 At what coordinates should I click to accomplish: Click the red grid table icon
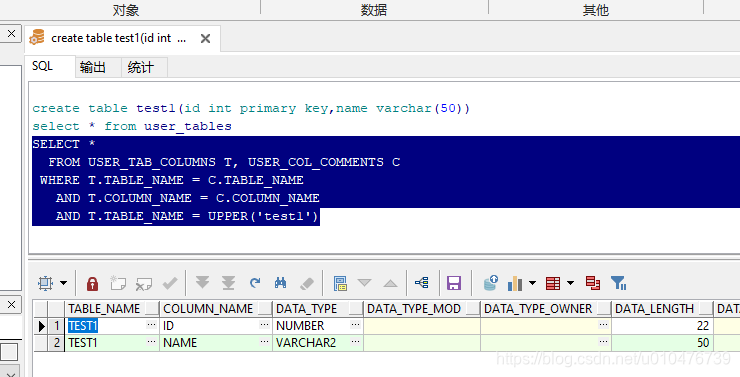(x=553, y=283)
